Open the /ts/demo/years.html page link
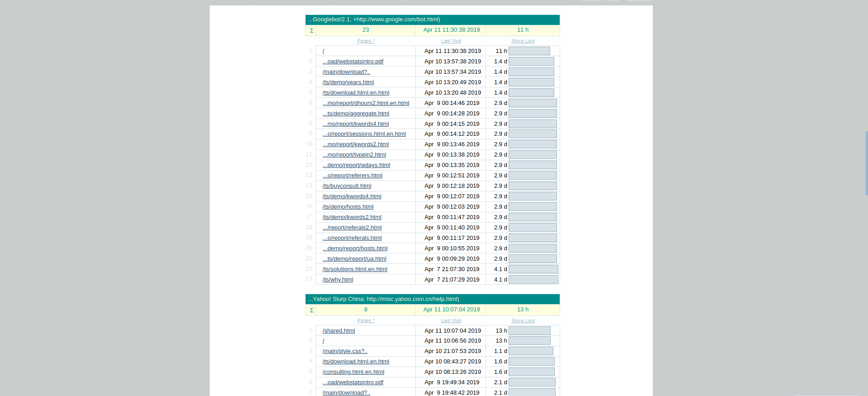This screenshot has height=396, width=868. pos(348,82)
